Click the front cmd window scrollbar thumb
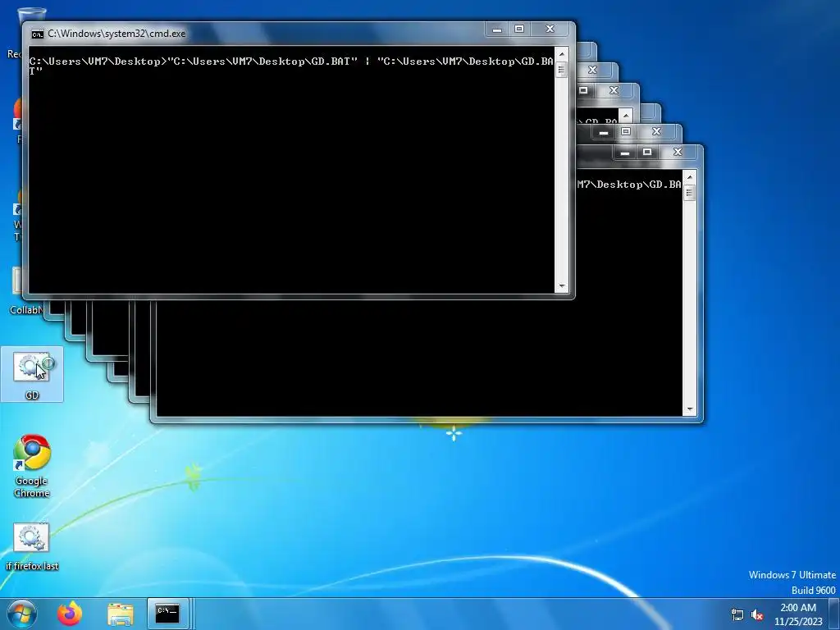840x630 pixels. [x=561, y=70]
